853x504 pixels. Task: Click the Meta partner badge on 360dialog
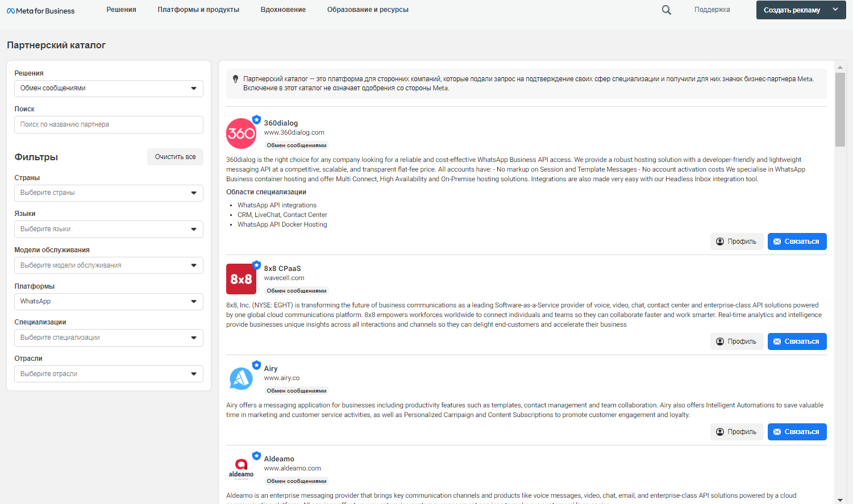(256, 119)
